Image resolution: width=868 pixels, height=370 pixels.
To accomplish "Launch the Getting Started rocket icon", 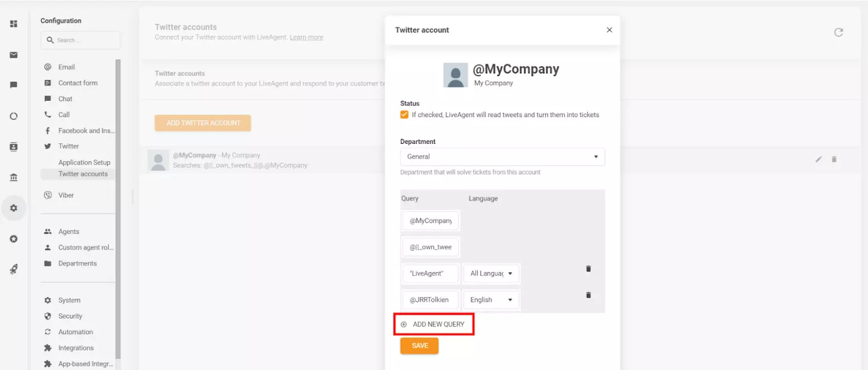I will (x=14, y=269).
